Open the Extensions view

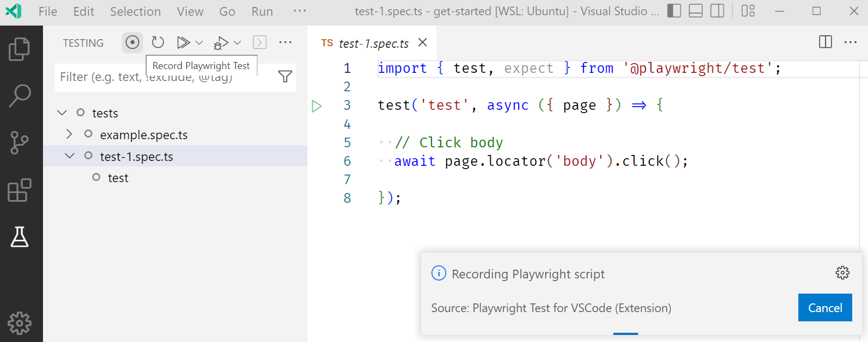20,190
